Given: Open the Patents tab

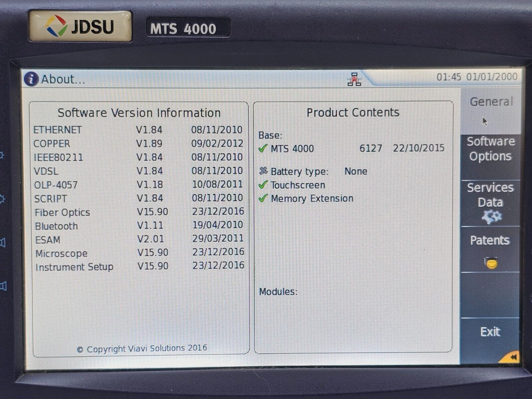Looking at the screenshot, I should coord(490,249).
